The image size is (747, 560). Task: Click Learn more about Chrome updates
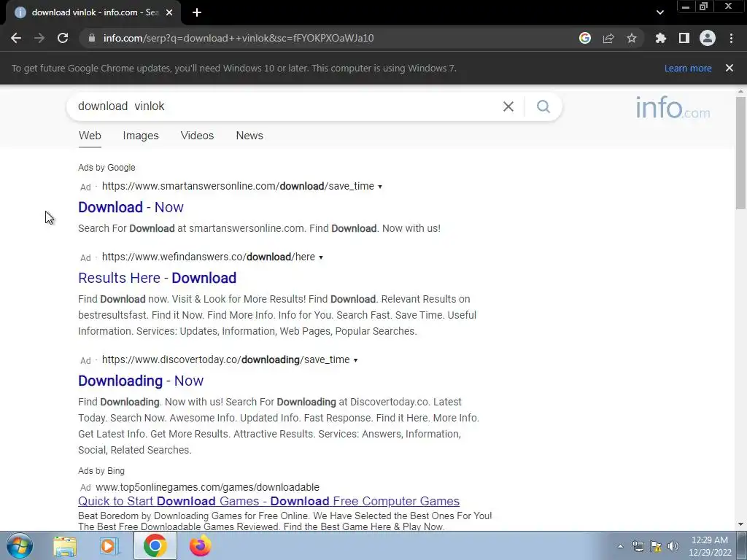688,68
